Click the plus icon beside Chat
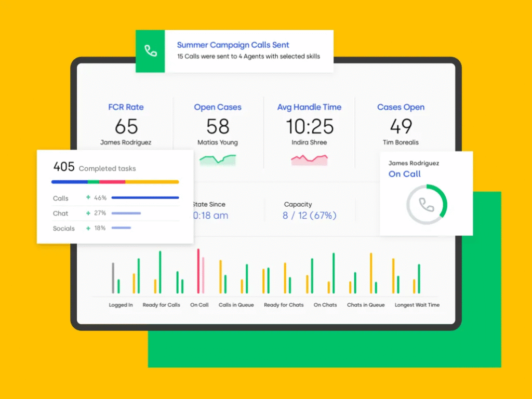Image resolution: width=532 pixels, height=399 pixels. click(x=88, y=213)
